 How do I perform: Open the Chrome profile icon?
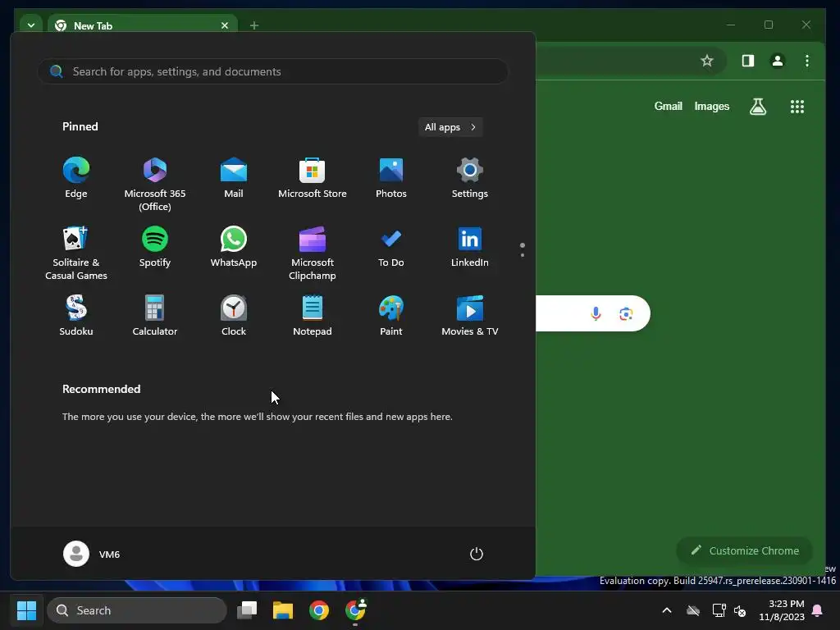(778, 61)
